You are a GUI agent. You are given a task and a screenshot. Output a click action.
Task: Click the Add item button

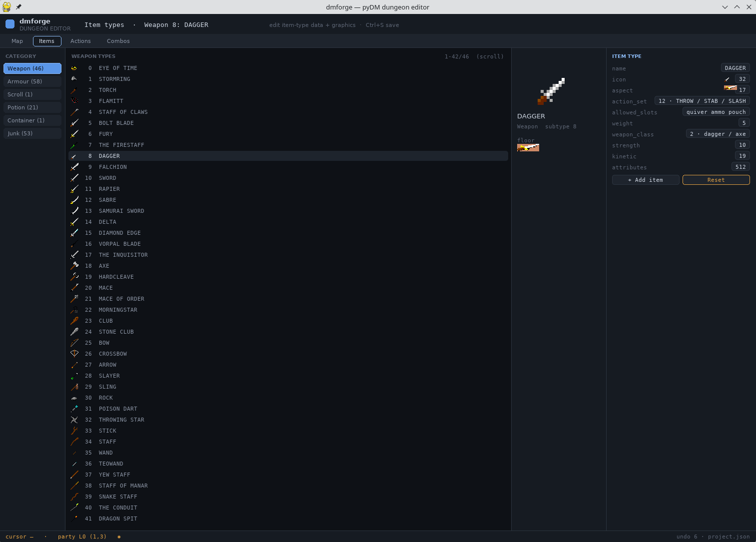[x=646, y=180]
